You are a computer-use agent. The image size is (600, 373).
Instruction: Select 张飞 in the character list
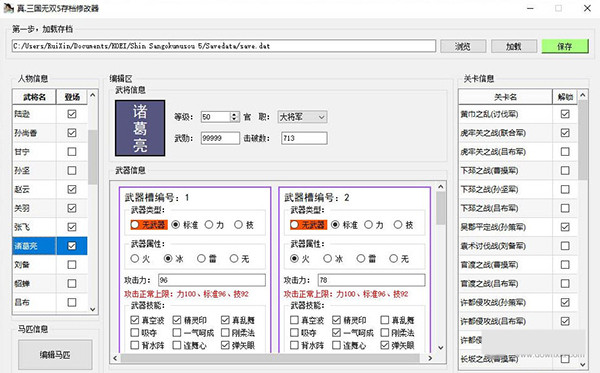34,227
